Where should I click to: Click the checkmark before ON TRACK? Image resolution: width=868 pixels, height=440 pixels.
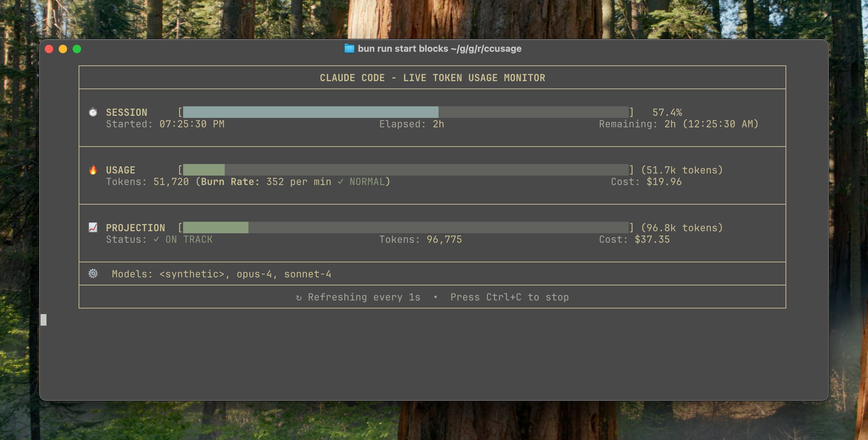[156, 239]
